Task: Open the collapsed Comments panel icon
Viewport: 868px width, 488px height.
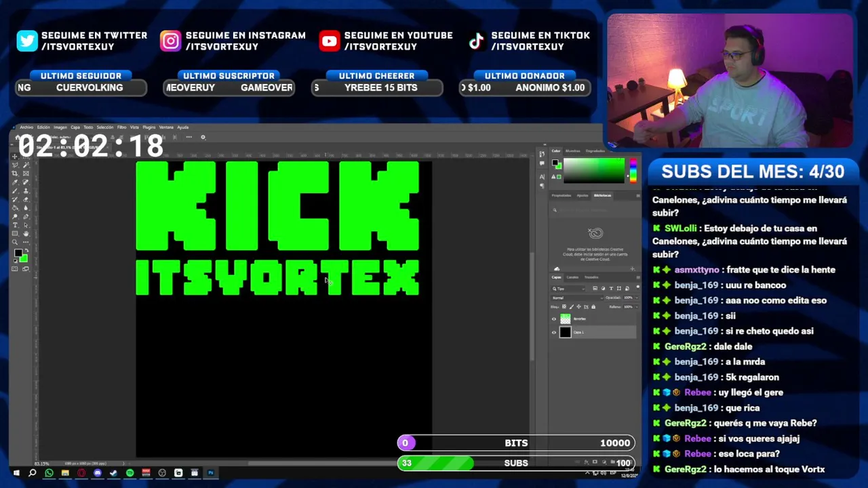Action: (x=542, y=163)
